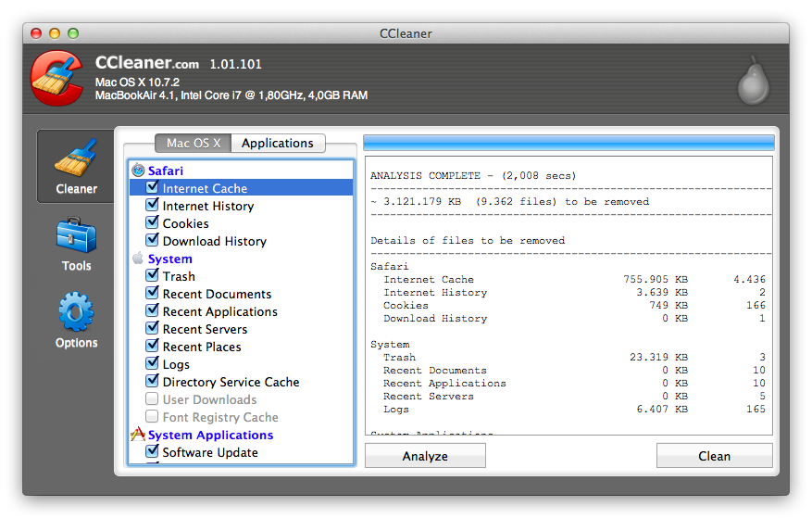Uncheck the Logs checkbox

[x=152, y=363]
